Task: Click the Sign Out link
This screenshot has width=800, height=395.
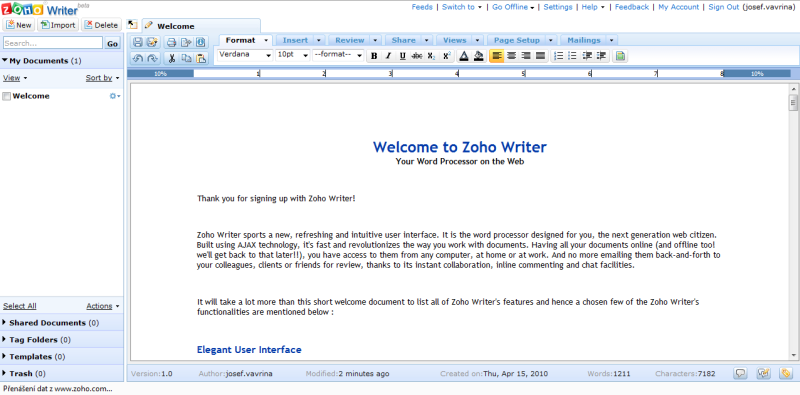Action: (723, 7)
